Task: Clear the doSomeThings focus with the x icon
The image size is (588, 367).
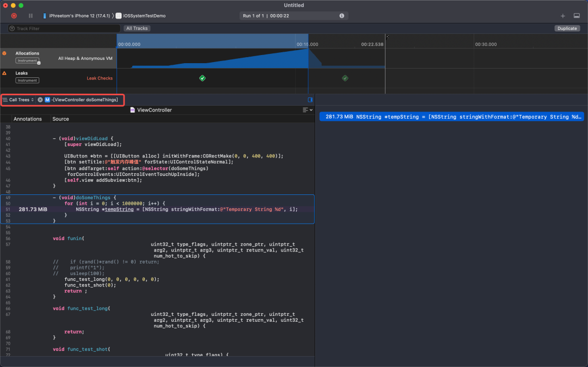Action: tap(40, 100)
